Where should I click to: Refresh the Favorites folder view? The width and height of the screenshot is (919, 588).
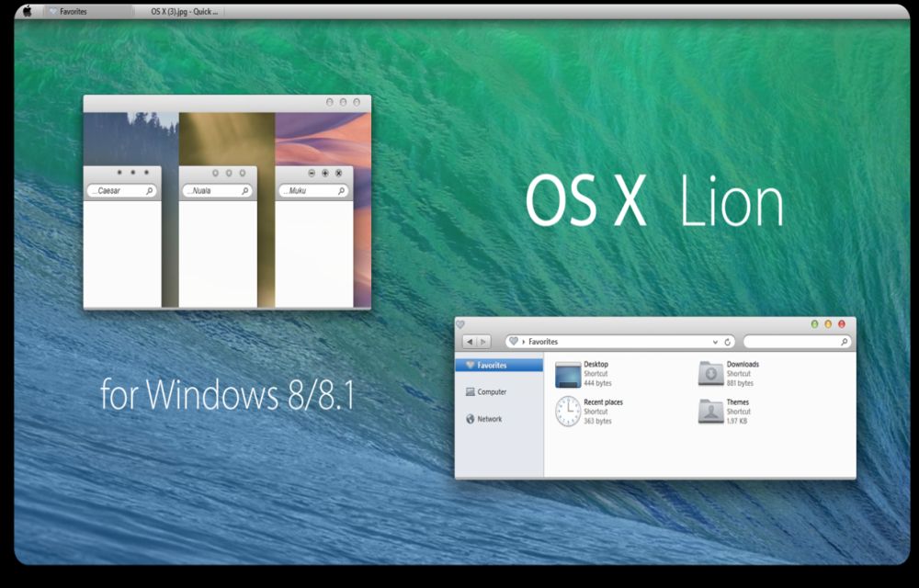click(727, 342)
